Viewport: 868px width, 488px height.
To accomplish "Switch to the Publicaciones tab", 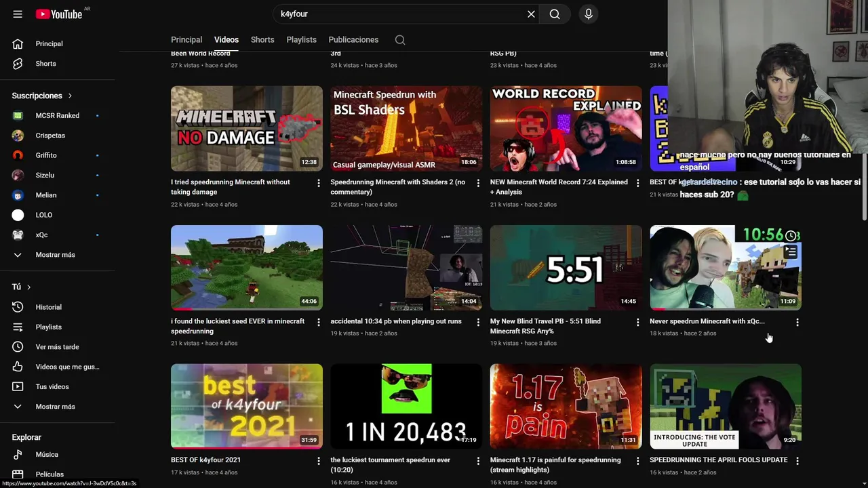I will point(353,40).
